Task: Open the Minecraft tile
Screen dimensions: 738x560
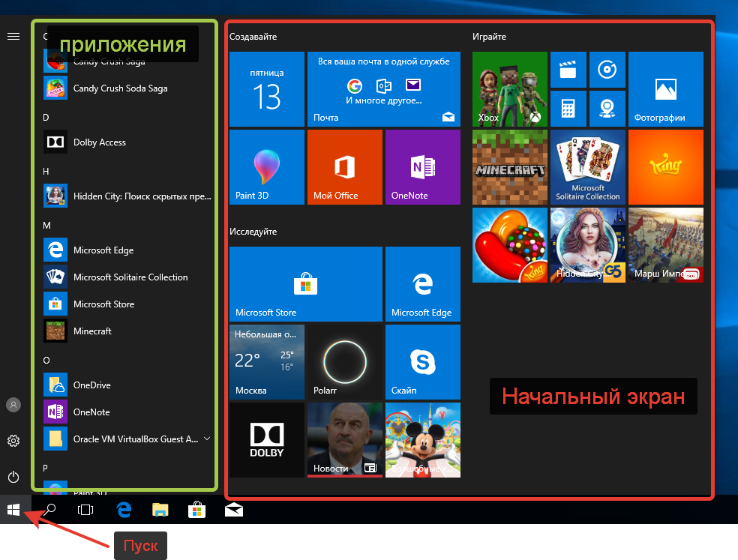Action: point(510,167)
